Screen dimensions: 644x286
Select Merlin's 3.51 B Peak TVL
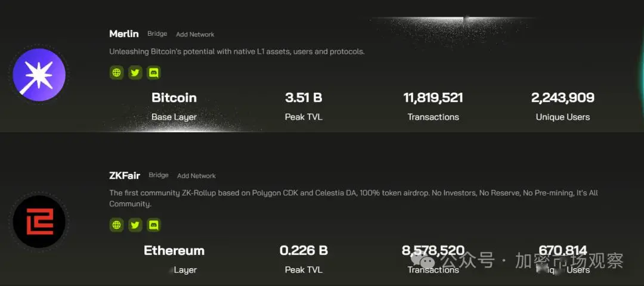point(304,98)
